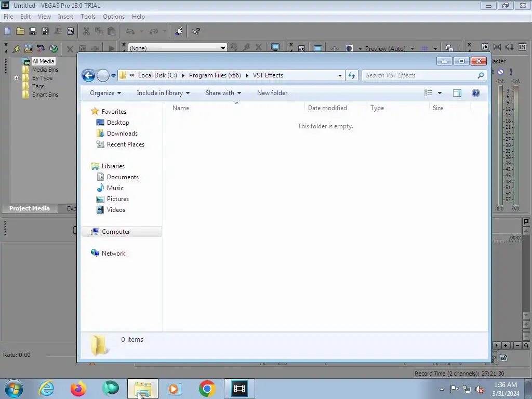Toggle the round mute icon under Master

pos(501,72)
